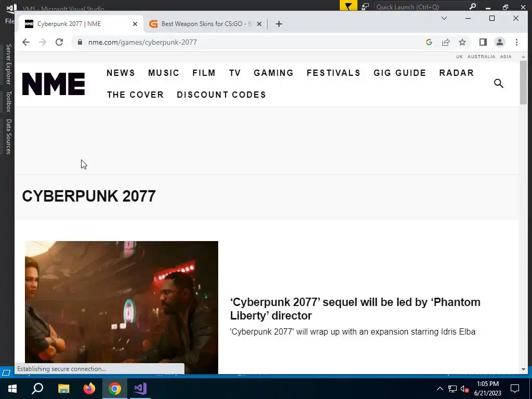
Task: Click the Cyberpunk article thumbnail image
Action: tap(122, 308)
